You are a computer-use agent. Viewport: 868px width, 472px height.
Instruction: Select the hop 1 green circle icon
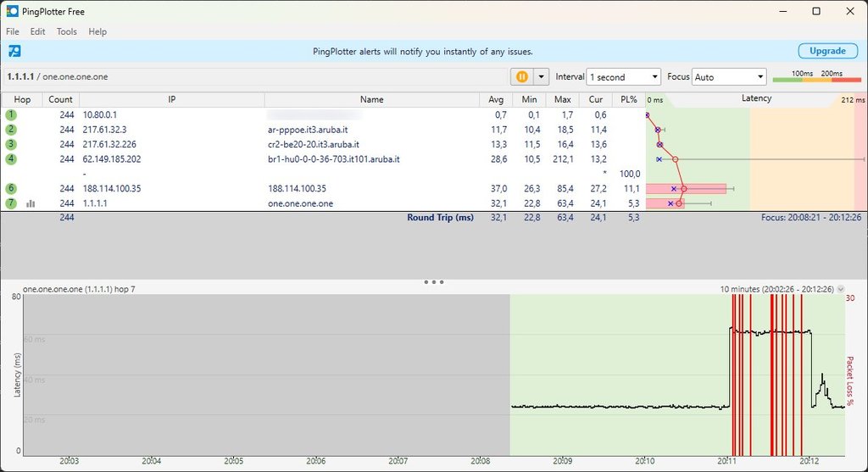click(11, 114)
